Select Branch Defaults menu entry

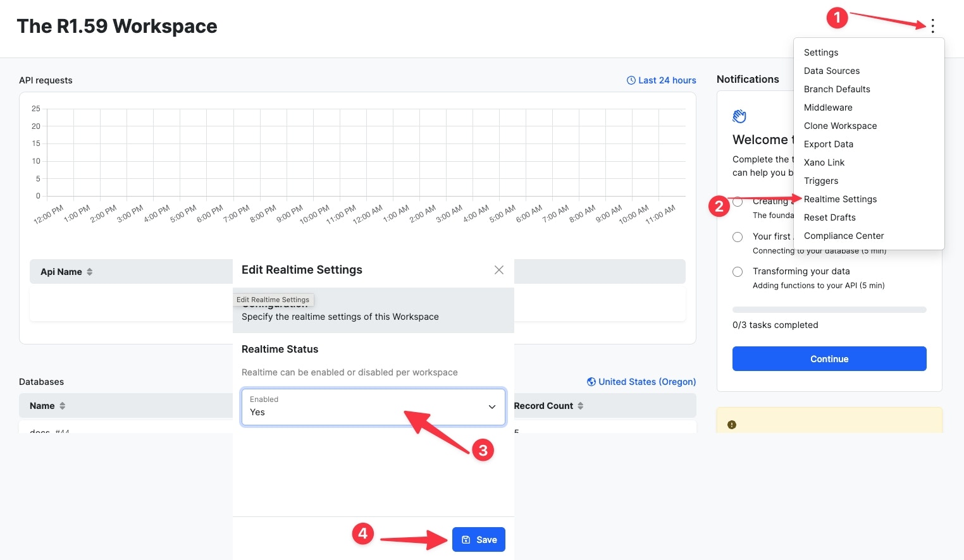(837, 89)
